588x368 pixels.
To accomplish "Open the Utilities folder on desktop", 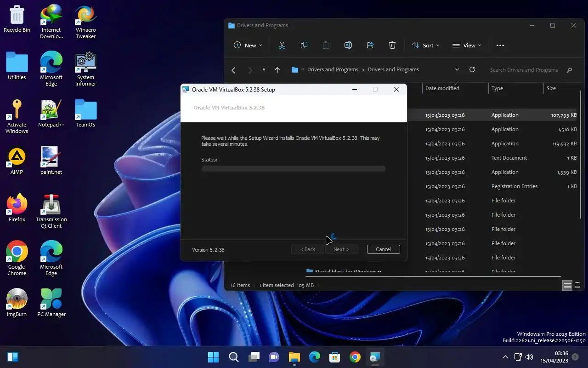I will (17, 67).
